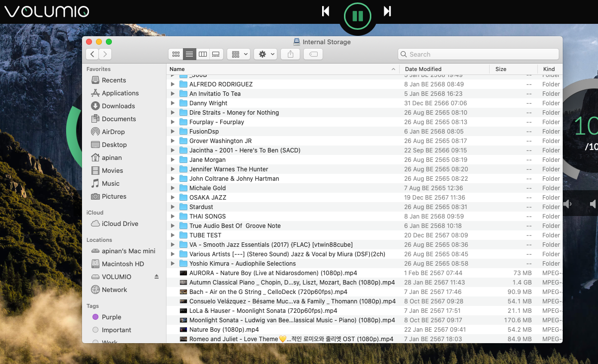
Task: Focus the Finder Search field
Action: 478,54
